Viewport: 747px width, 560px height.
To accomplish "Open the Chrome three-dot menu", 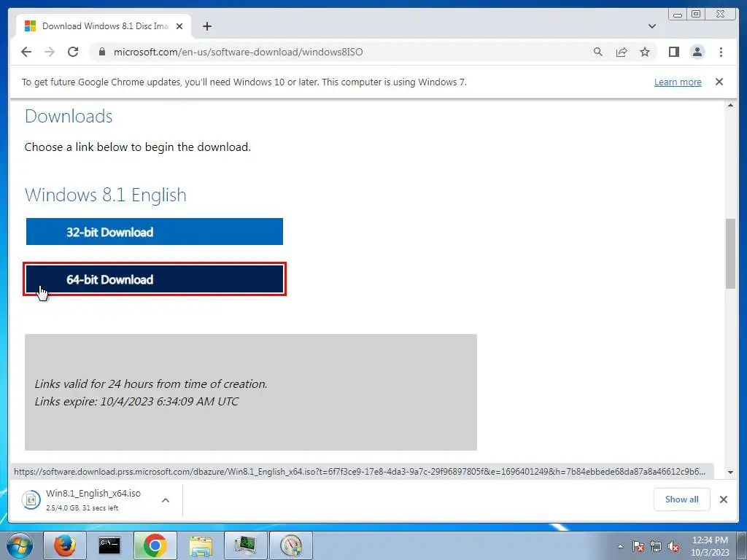I will (721, 52).
